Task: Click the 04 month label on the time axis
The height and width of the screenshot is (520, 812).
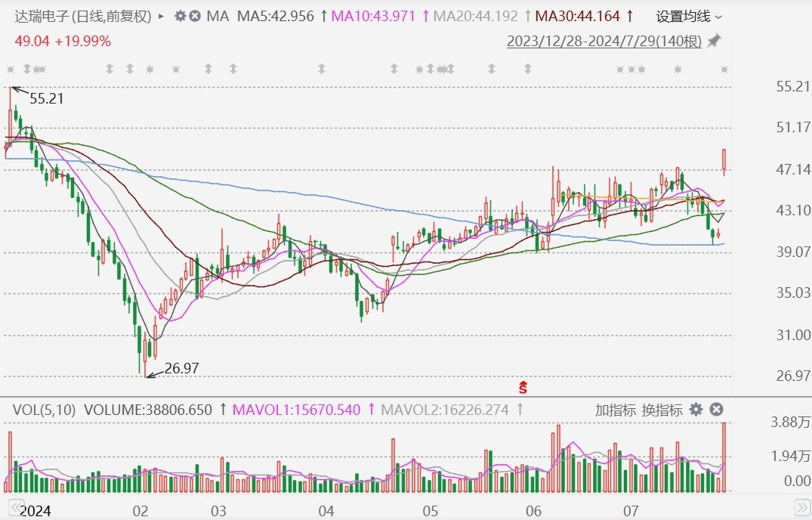Action: coord(326,511)
